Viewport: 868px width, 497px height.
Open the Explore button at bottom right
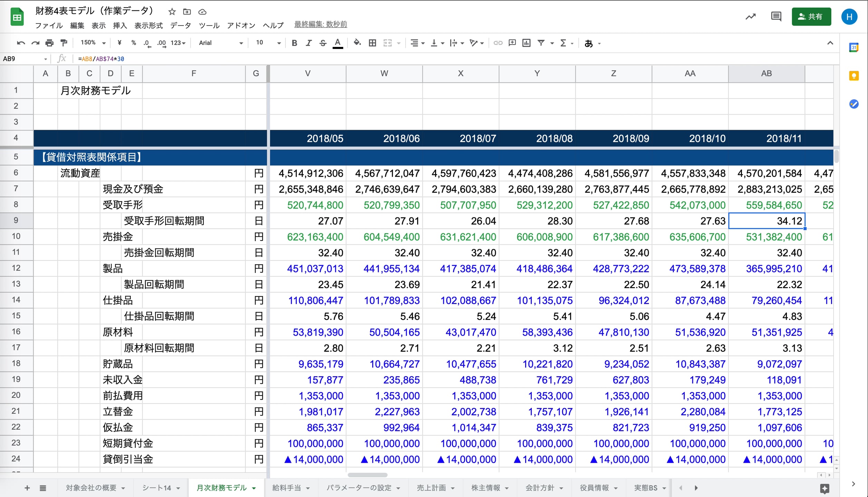point(824,488)
